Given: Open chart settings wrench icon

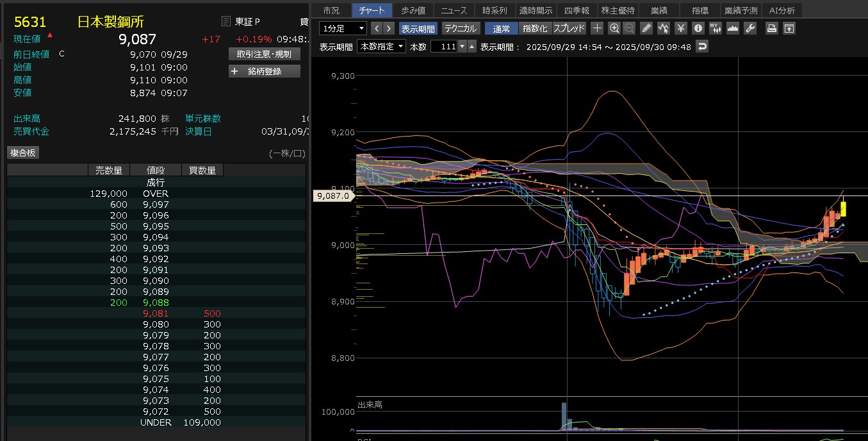Looking at the screenshot, I should [750, 28].
